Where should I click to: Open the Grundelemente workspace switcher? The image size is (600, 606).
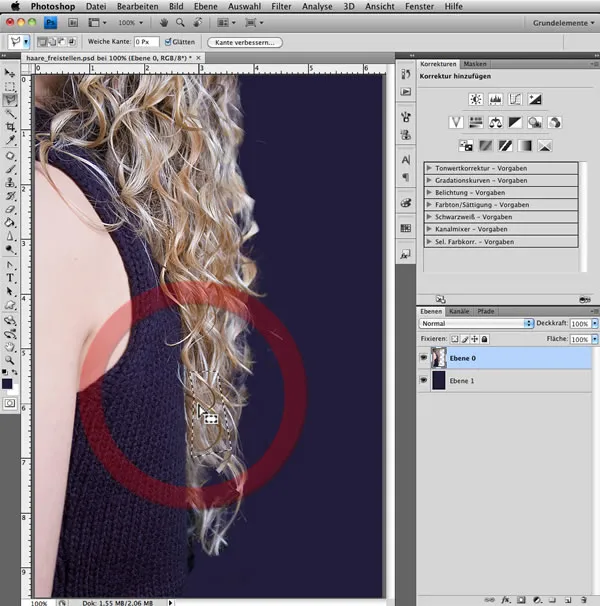point(563,21)
